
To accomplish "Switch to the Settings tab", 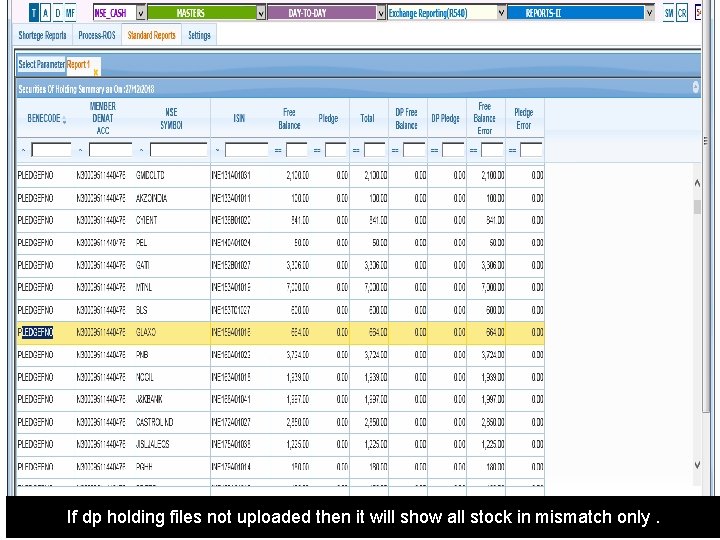I will (x=199, y=35).
